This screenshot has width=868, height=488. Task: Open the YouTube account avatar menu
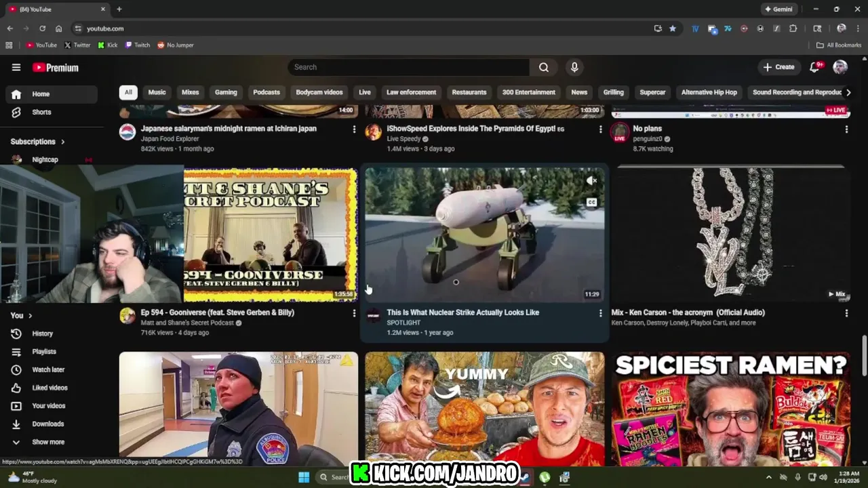coord(840,67)
